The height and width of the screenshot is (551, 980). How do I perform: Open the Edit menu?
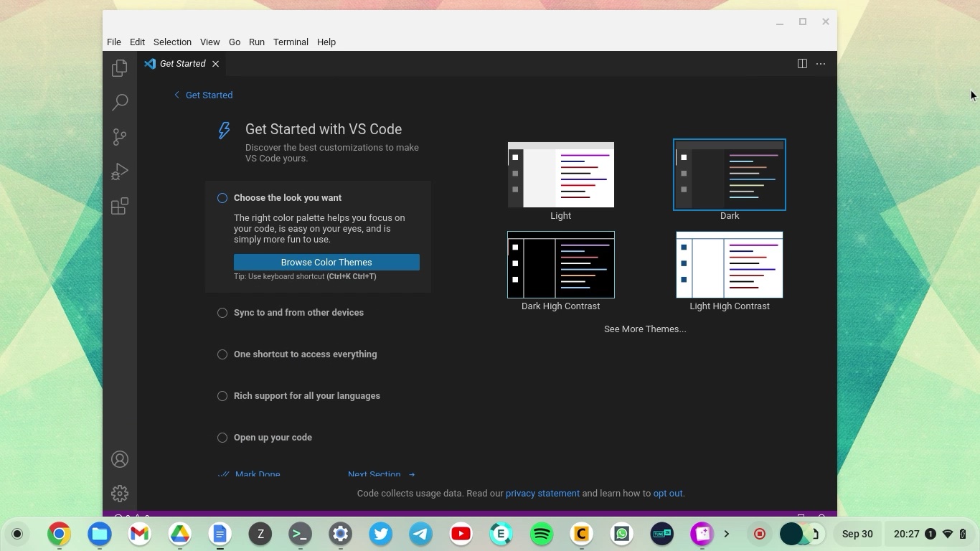click(137, 42)
